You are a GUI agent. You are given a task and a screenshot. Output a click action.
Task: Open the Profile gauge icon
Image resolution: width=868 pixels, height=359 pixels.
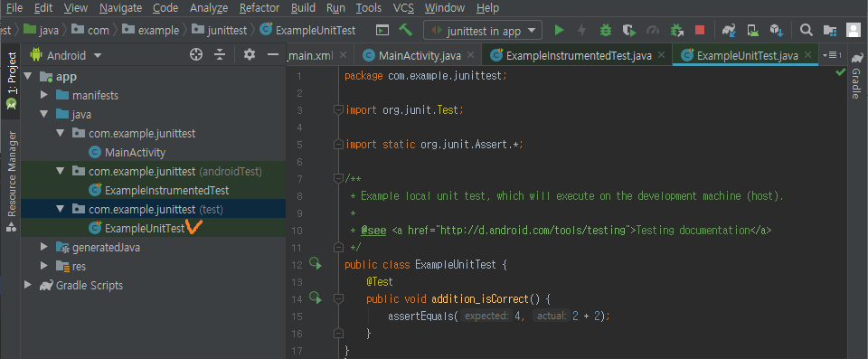(653, 31)
